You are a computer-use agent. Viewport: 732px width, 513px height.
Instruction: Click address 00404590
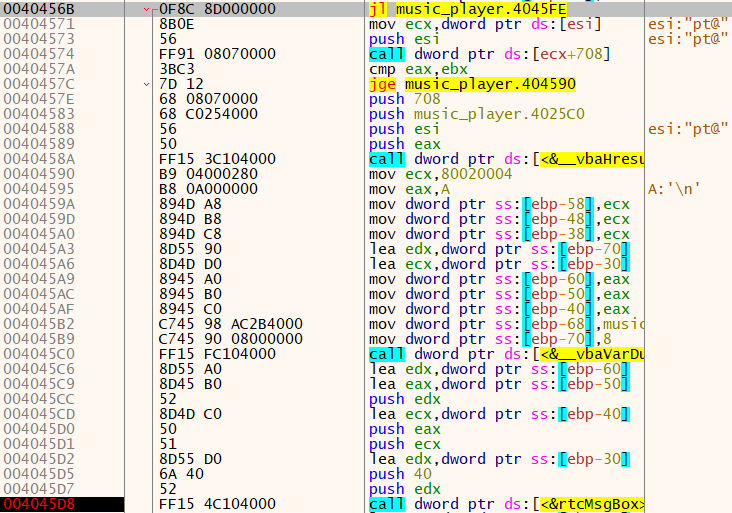pyautogui.click(x=39, y=174)
